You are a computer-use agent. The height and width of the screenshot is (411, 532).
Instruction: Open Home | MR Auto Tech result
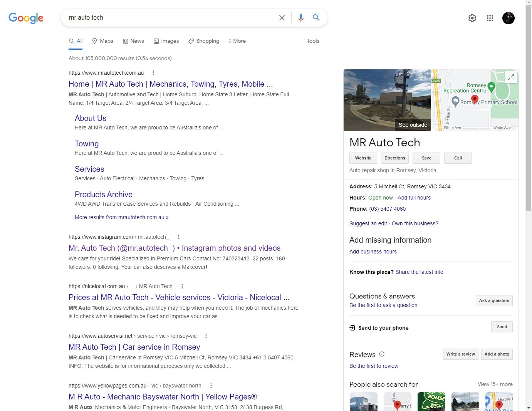171,84
